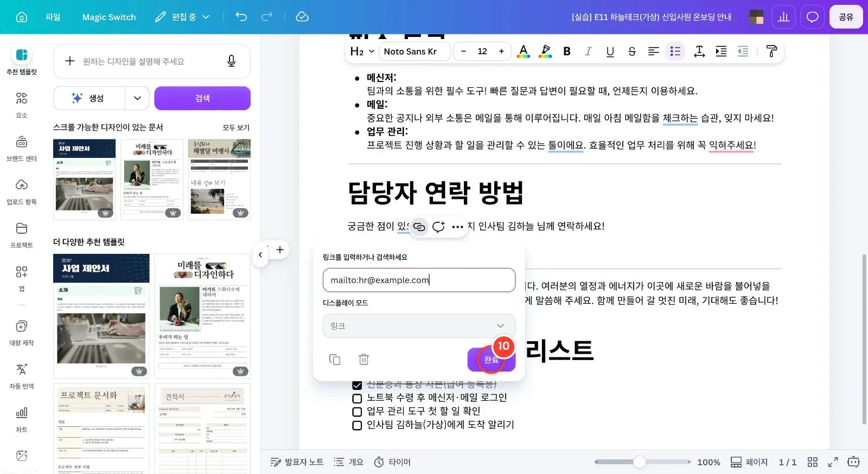Open comments speech bubble icon
Image resolution: width=868 pixels, height=474 pixels.
[x=812, y=17]
